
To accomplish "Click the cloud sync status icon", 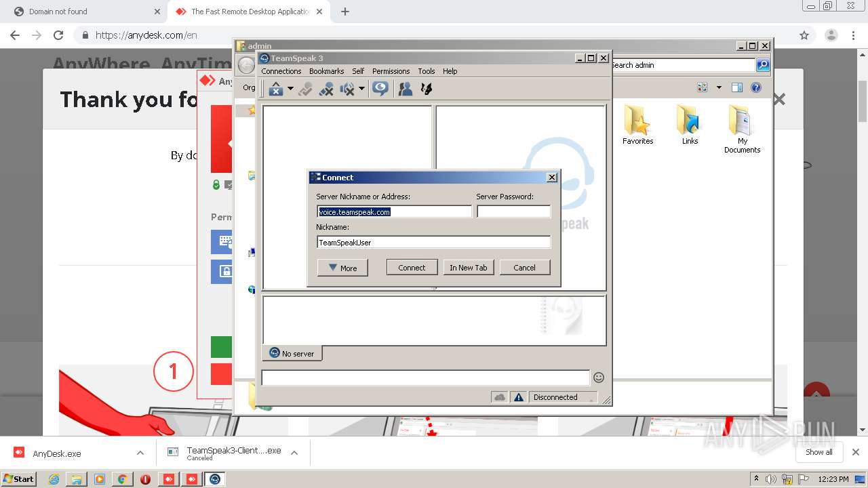I will (x=500, y=397).
